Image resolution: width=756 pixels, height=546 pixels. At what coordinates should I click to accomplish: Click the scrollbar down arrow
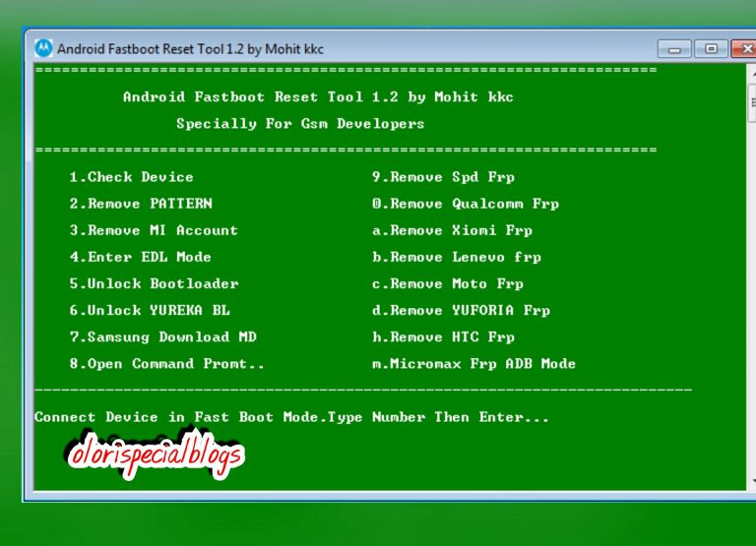(753, 480)
